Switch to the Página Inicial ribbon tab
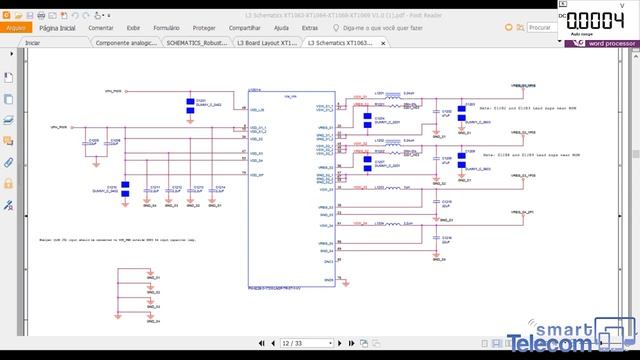Viewport: 640px width, 360px height. click(x=57, y=28)
